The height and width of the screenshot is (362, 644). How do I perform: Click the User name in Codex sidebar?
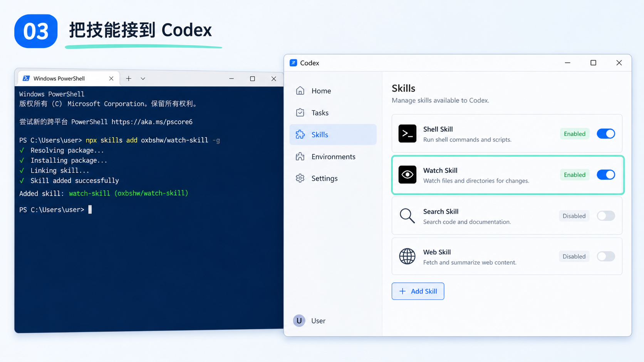point(318,321)
